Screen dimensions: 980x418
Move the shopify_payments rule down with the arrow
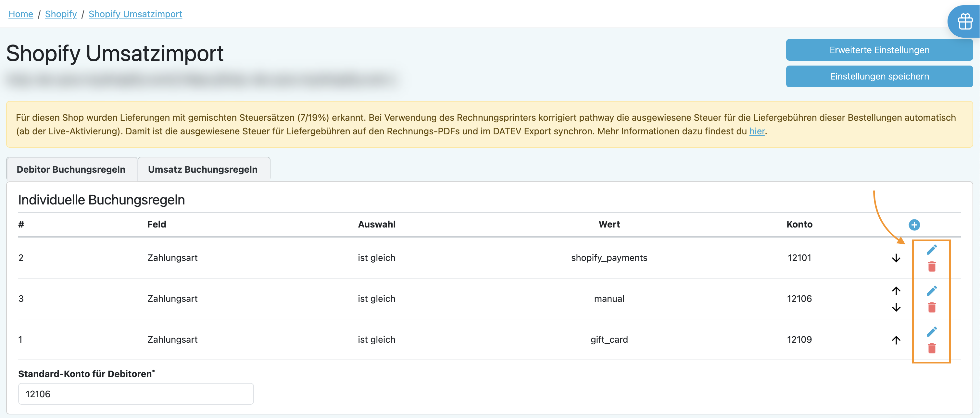pyautogui.click(x=896, y=258)
